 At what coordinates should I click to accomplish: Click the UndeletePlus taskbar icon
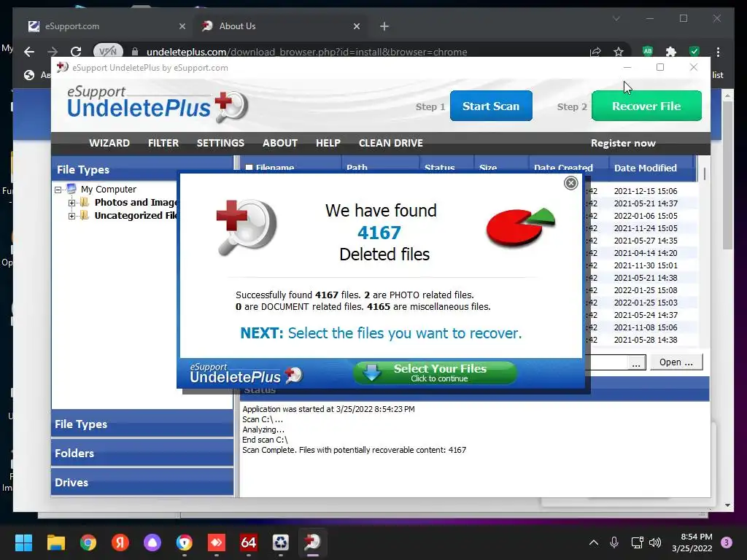312,542
